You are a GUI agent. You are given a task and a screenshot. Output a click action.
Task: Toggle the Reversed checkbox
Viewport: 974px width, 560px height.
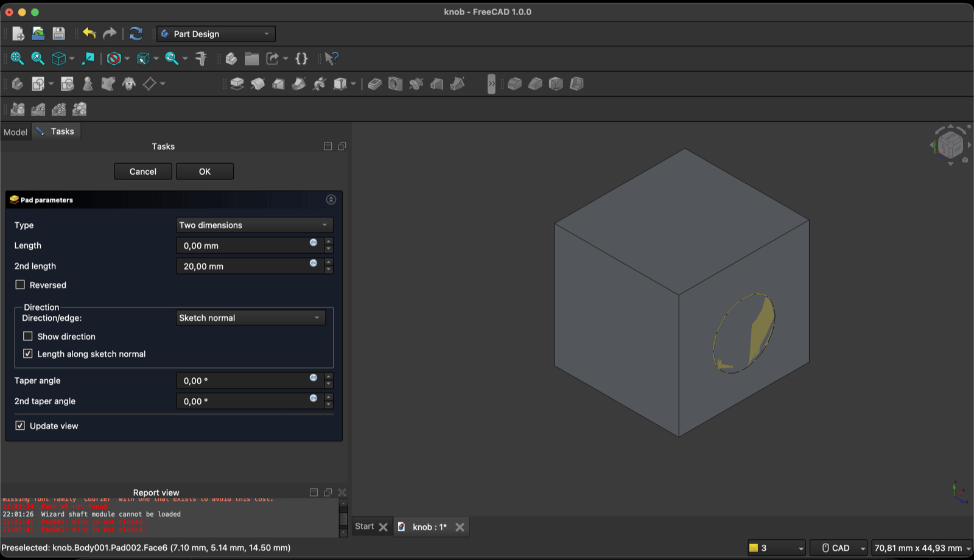point(20,285)
